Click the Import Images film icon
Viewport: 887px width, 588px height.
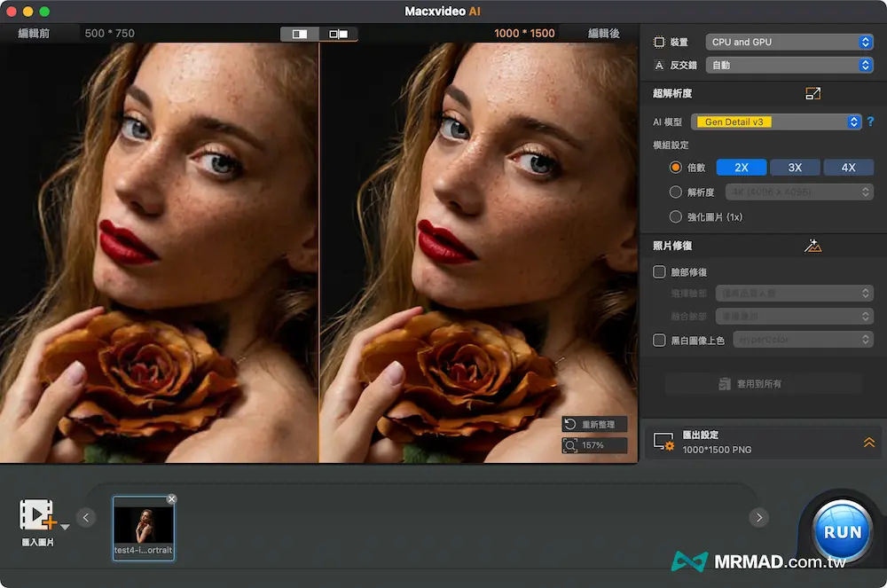[x=36, y=515]
